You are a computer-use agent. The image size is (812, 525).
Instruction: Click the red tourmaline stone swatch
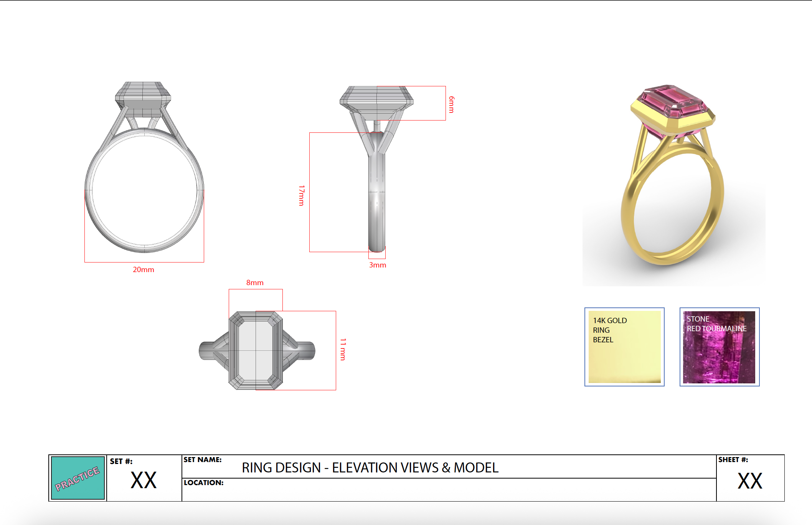(720, 347)
